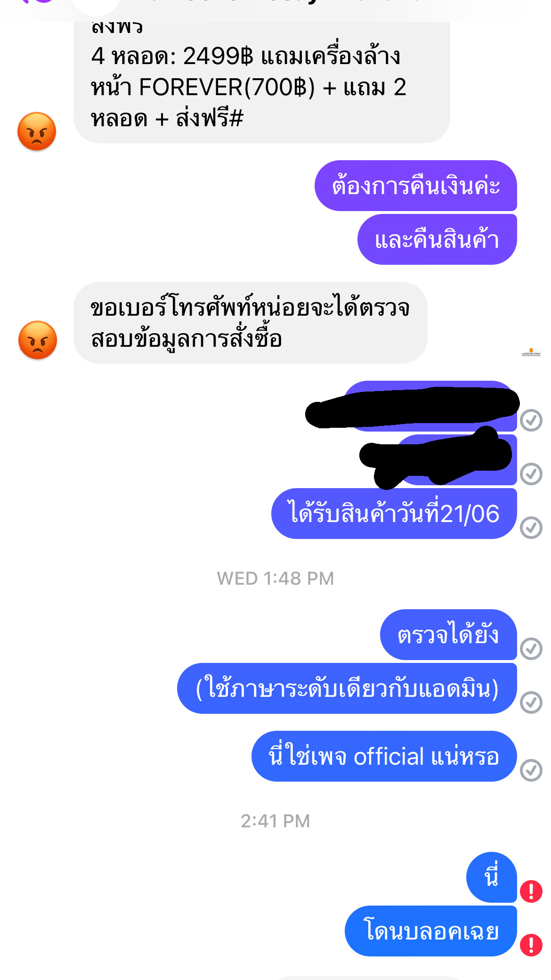Image resolution: width=551 pixels, height=980 pixels.
Task: Select the "และคืนสินค้า" message bubble
Action: tap(437, 239)
